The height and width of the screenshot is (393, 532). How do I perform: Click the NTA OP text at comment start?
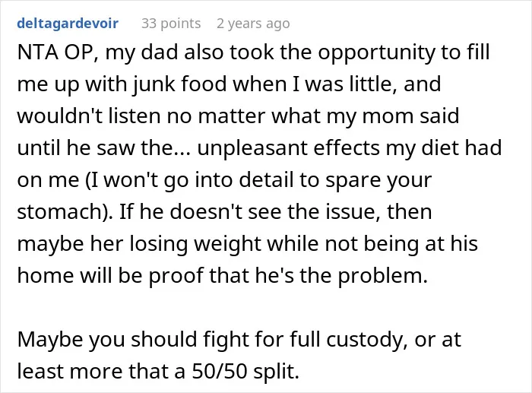tap(58, 52)
